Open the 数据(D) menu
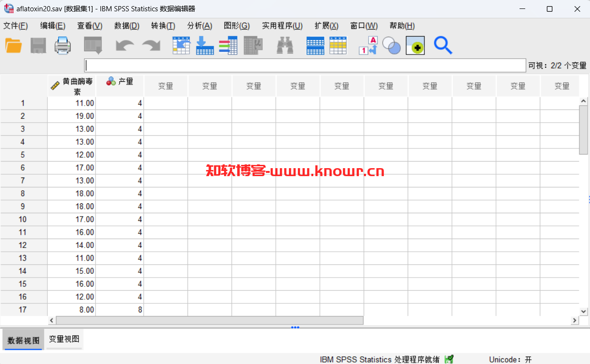This screenshot has height=364, width=590. (x=127, y=26)
